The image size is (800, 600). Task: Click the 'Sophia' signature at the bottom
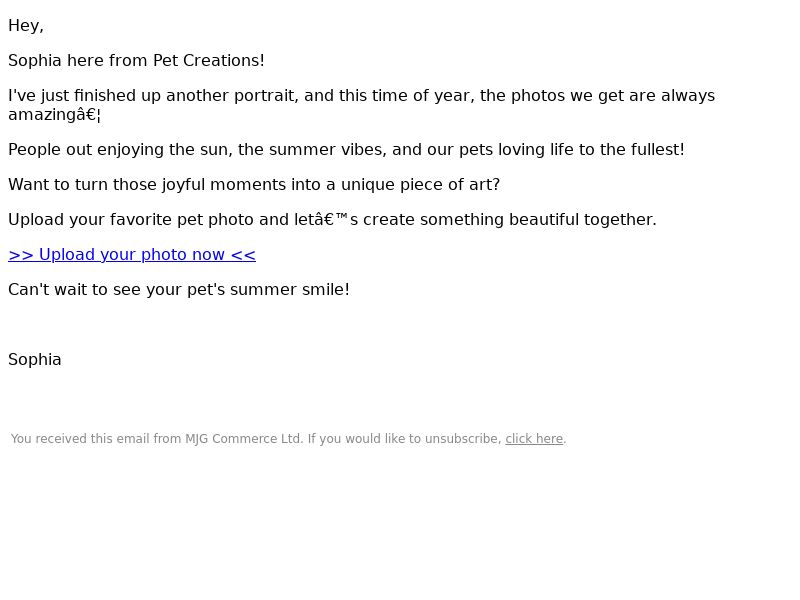35,360
